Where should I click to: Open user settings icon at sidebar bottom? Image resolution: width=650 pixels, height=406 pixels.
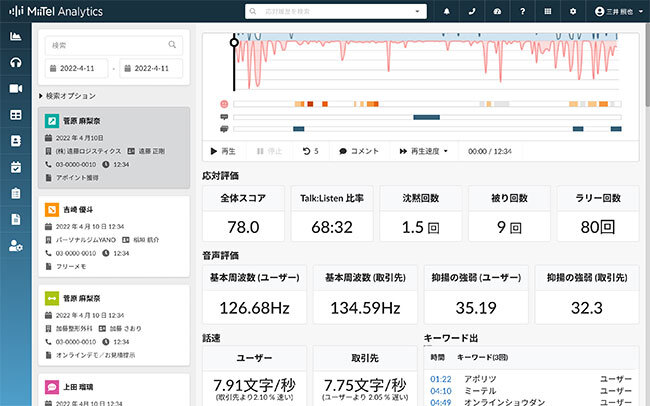pyautogui.click(x=15, y=245)
